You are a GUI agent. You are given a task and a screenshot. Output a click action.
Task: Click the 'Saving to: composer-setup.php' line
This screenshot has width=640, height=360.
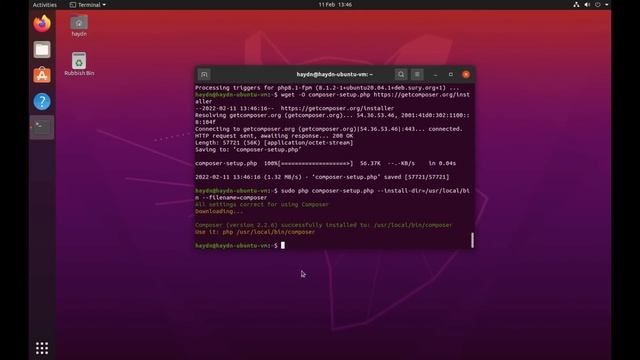[x=248, y=150]
